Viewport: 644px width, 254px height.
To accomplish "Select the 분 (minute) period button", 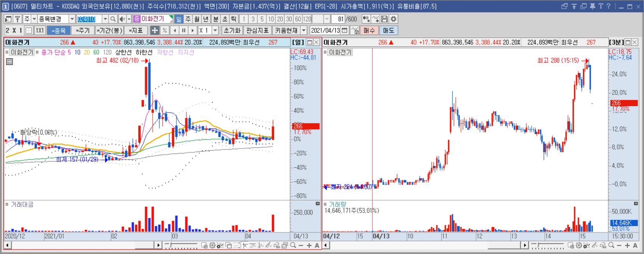I will [216, 19].
